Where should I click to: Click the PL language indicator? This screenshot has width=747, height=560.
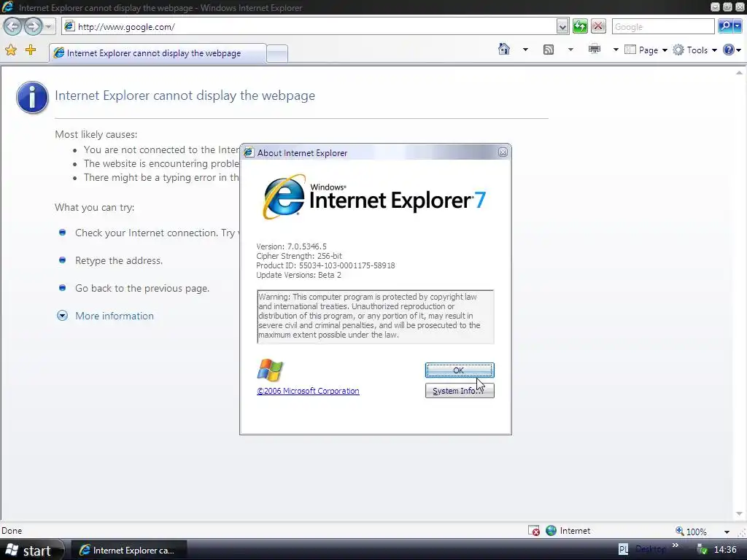coord(623,550)
